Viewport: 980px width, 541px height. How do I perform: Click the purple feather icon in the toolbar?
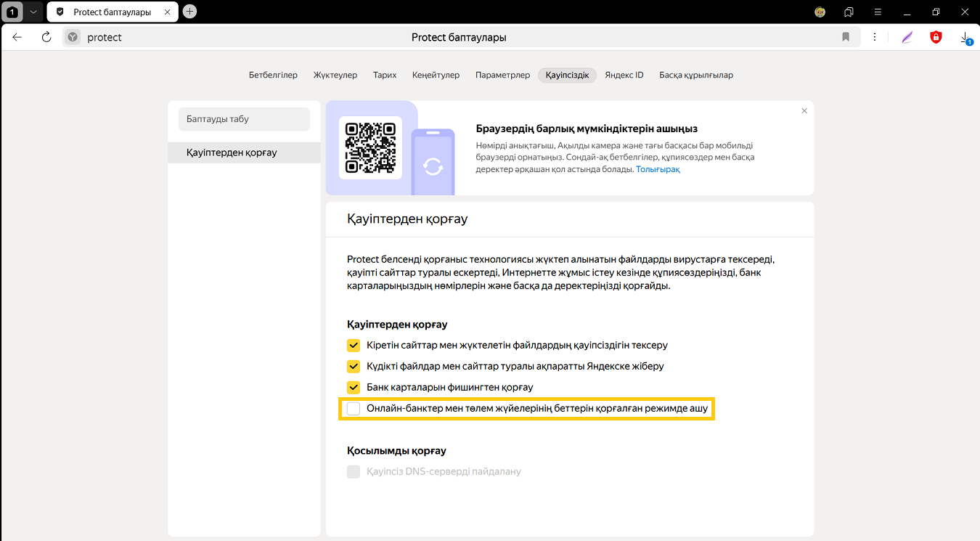(x=907, y=37)
